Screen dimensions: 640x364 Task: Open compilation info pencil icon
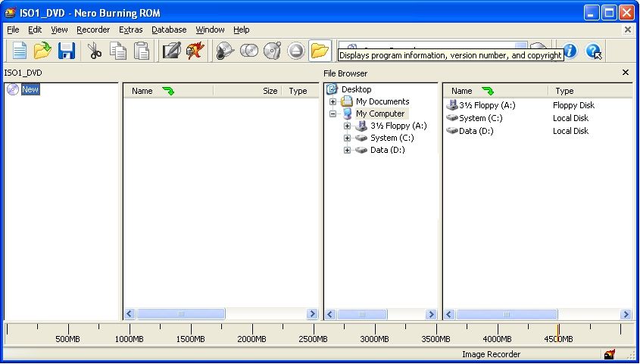coord(171,51)
